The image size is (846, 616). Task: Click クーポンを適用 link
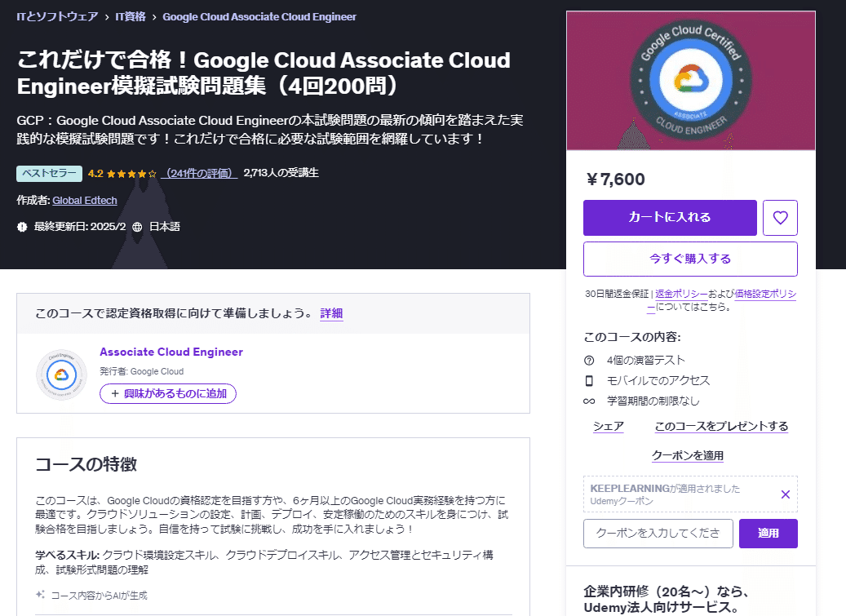point(688,455)
